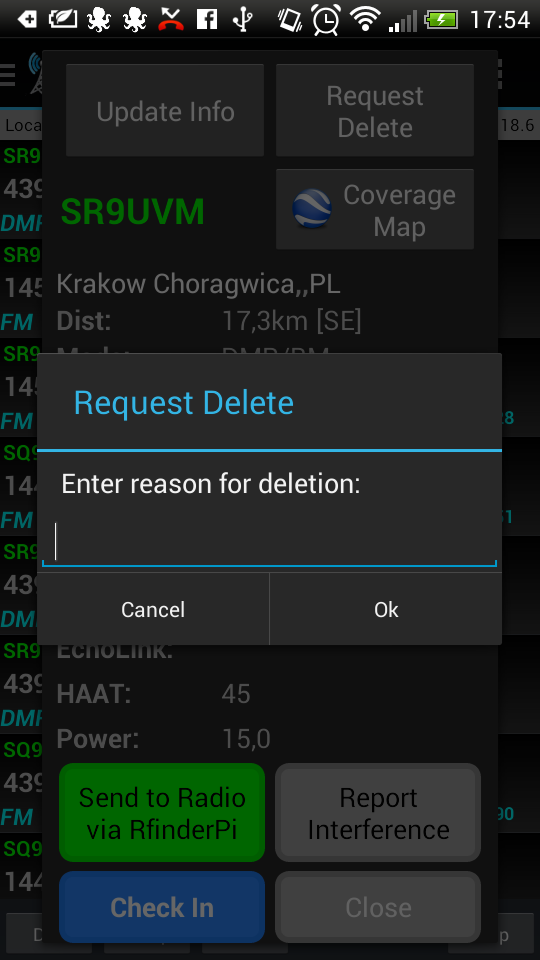Tap the Report Interference button

(378, 812)
